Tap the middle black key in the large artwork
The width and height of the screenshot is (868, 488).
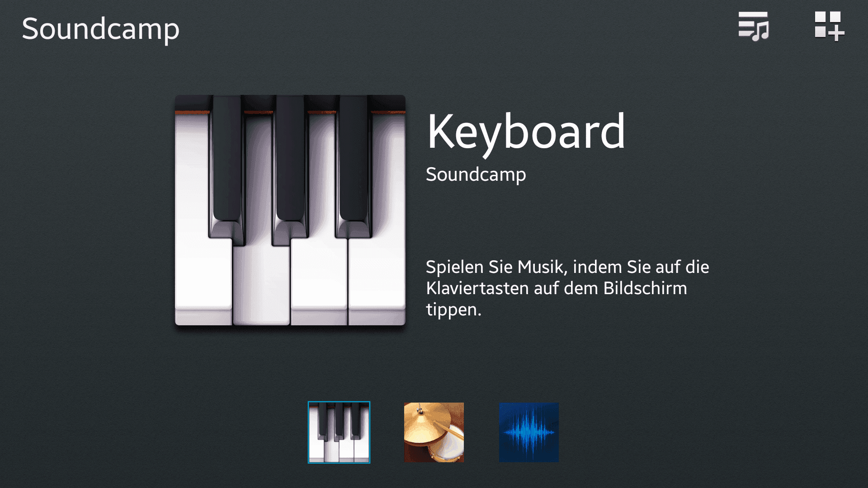(290, 167)
